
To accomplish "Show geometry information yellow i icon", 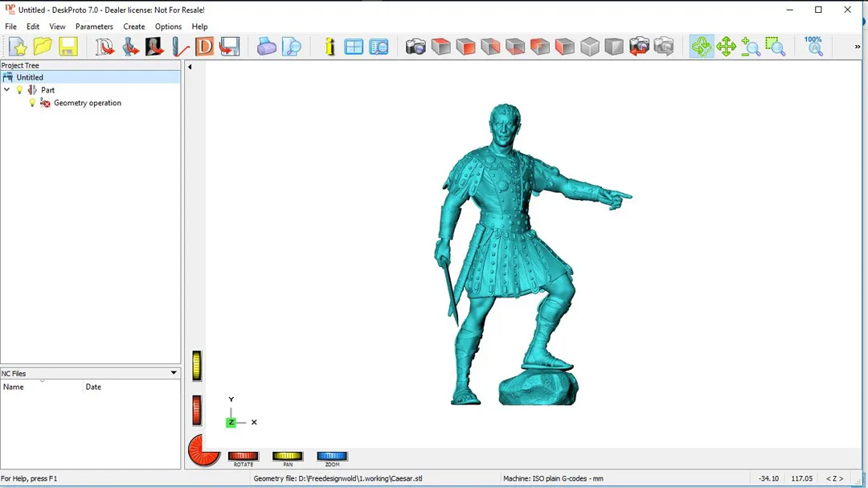I will pyautogui.click(x=330, y=47).
